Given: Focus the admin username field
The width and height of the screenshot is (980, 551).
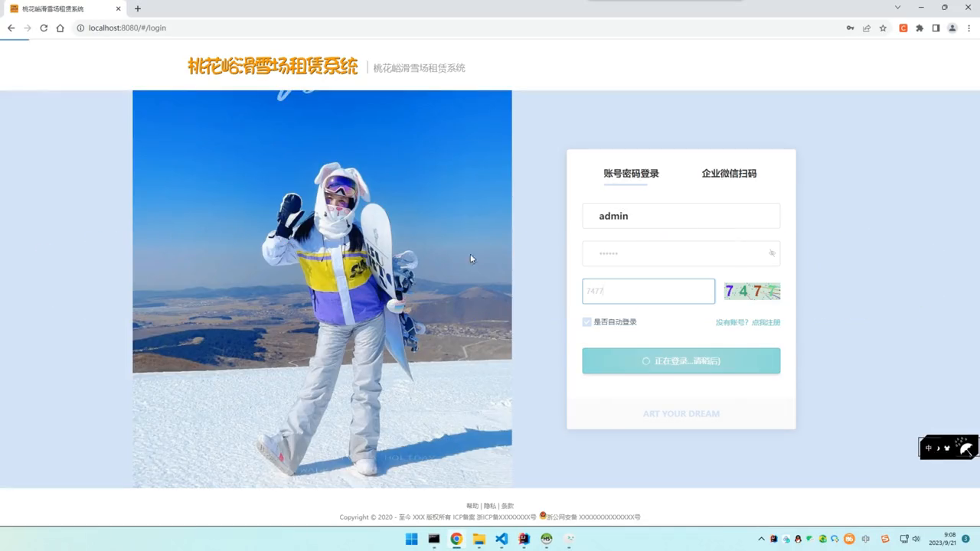Looking at the screenshot, I should click(x=681, y=216).
